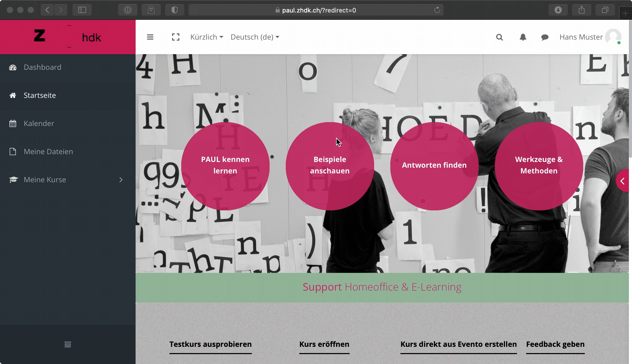
Task: Click the Safari address bar
Action: (319, 10)
